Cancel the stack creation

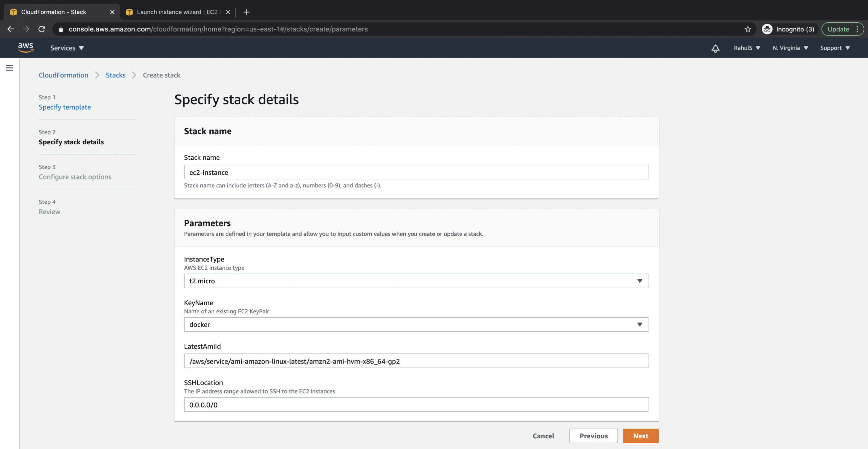pos(543,436)
